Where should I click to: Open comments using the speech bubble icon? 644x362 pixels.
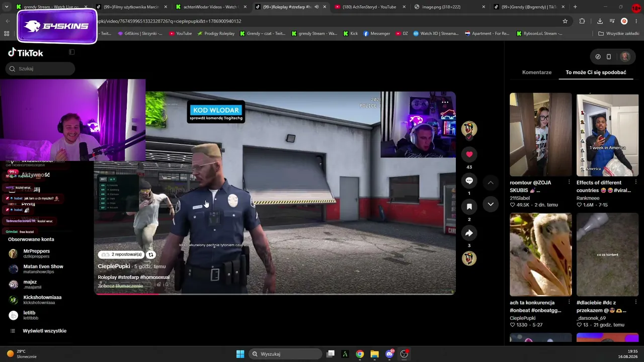pyautogui.click(x=469, y=180)
